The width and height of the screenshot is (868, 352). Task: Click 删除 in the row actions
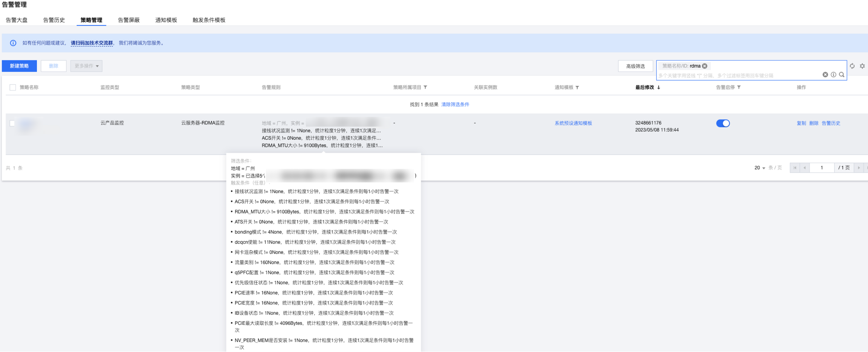pyautogui.click(x=814, y=123)
